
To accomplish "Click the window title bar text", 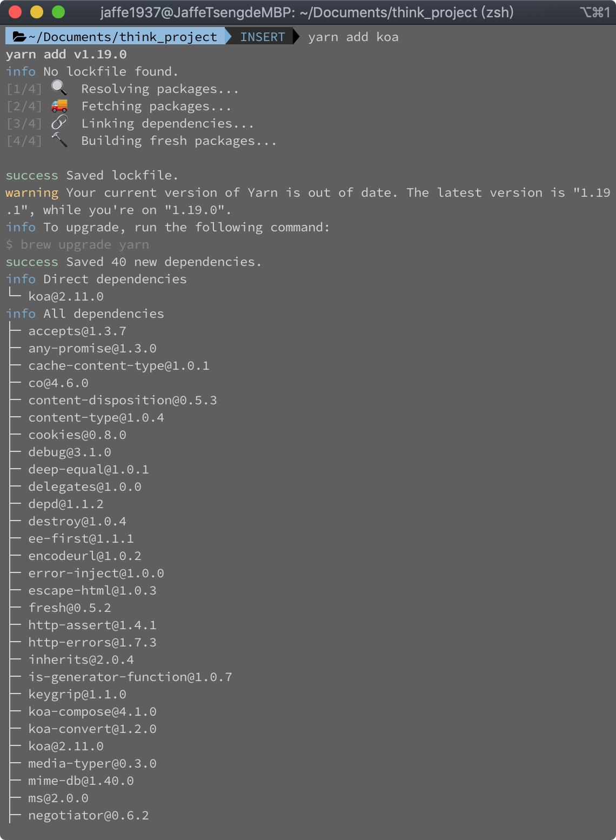I will (307, 12).
